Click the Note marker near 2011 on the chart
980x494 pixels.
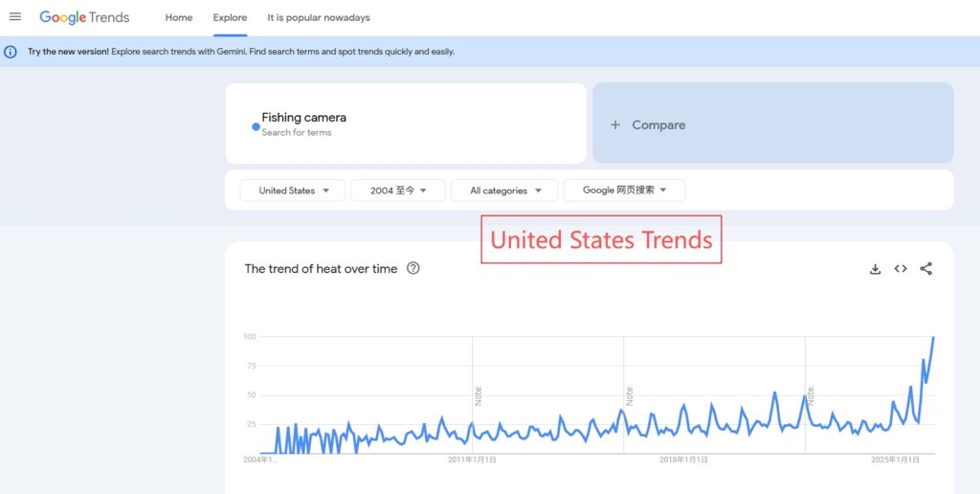point(479,394)
